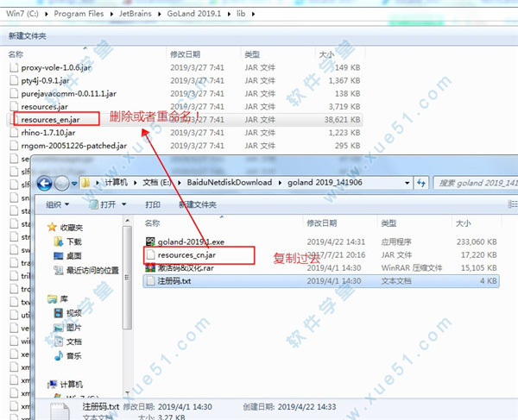Open the recent locations dropdown beside navigation arrows
Screen dimensions: 518x420
click(74, 184)
